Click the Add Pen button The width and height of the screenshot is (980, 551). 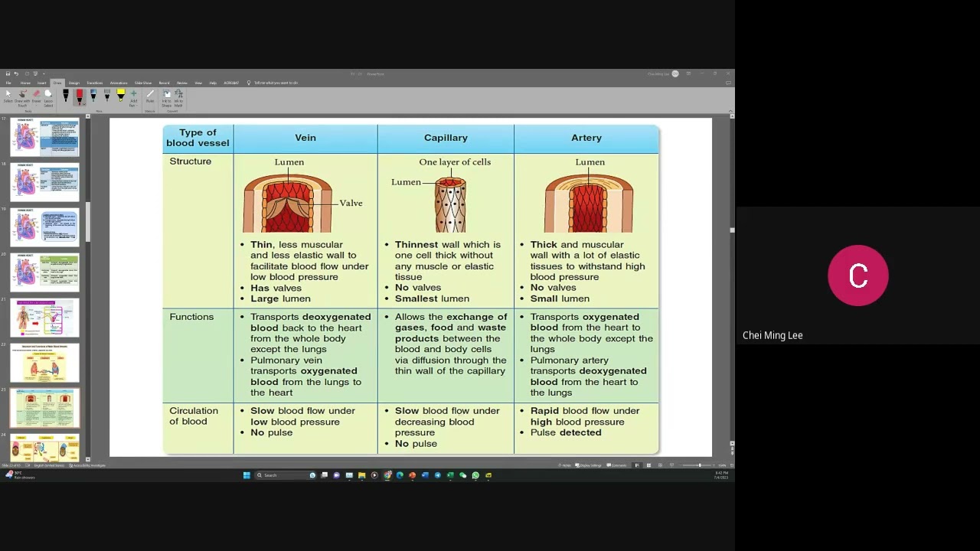tap(133, 98)
